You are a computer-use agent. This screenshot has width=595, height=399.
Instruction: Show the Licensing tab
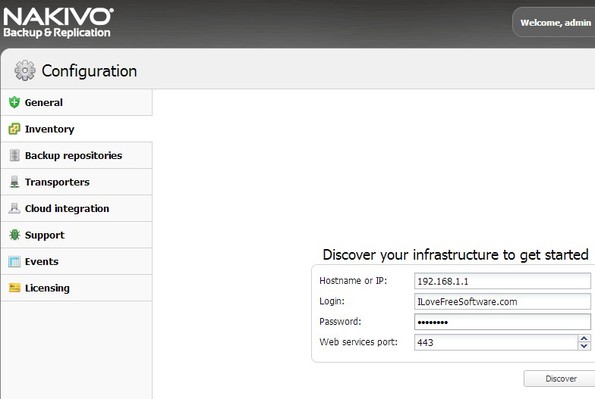pos(77,288)
